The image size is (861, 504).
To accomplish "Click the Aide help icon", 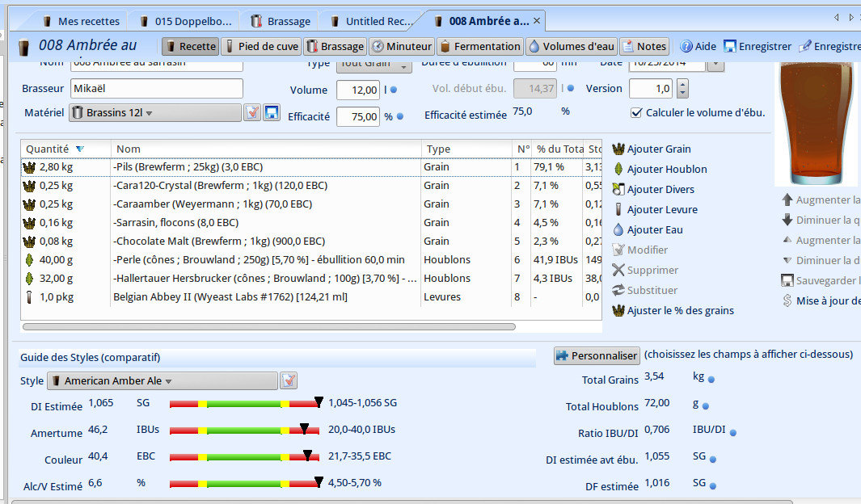I will point(686,47).
